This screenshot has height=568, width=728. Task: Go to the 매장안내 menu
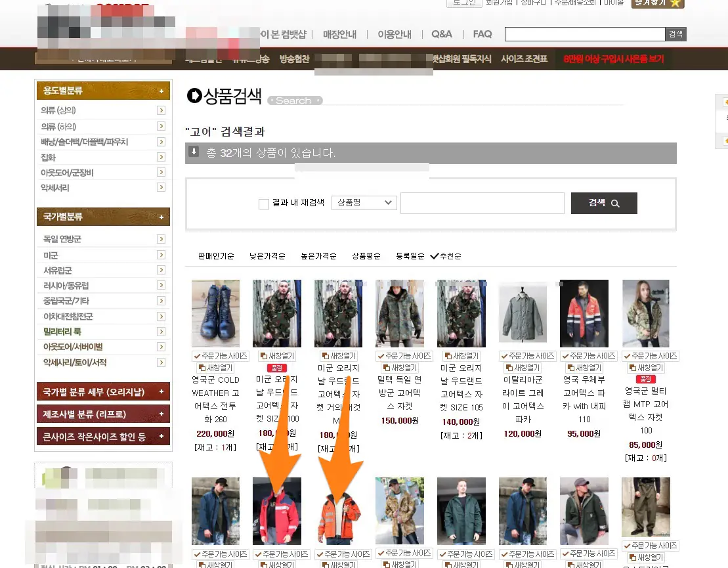[x=340, y=34]
